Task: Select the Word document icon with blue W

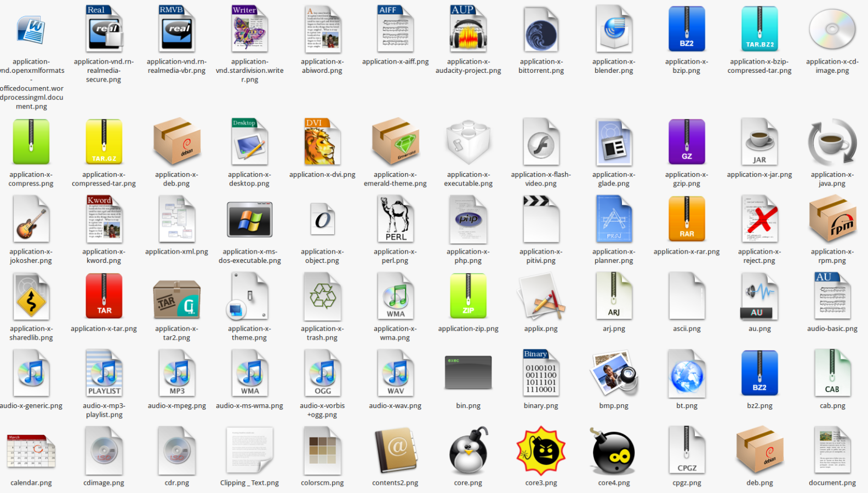Action: pos(31,30)
